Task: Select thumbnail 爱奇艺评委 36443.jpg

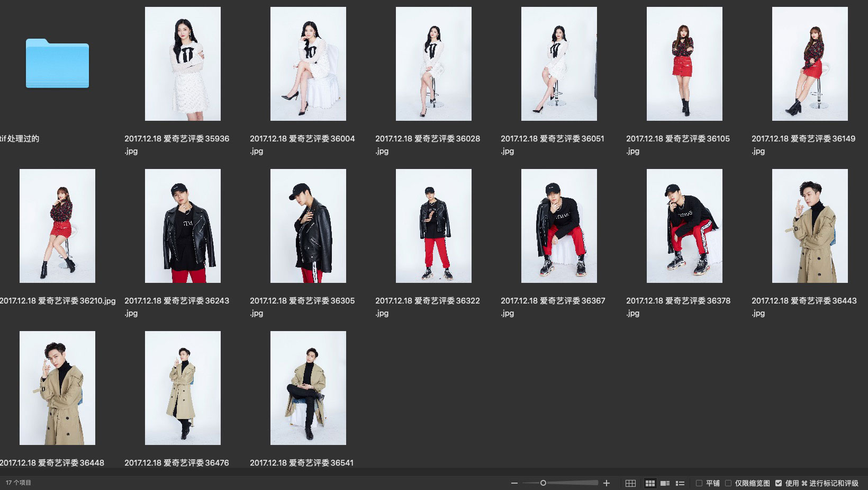Action: [x=810, y=226]
